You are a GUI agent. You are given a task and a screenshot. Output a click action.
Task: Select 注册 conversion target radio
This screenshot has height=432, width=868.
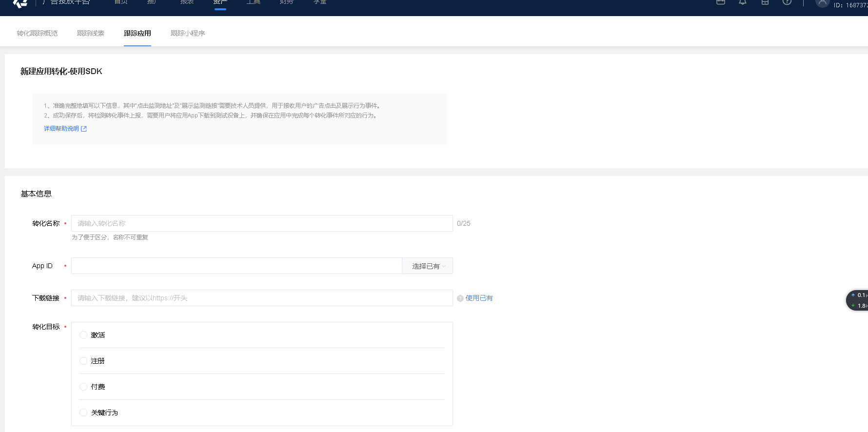tap(83, 361)
